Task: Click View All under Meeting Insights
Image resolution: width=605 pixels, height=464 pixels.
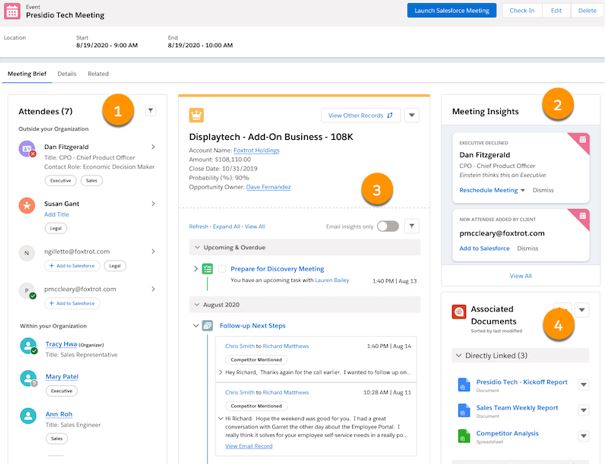Action: click(521, 276)
